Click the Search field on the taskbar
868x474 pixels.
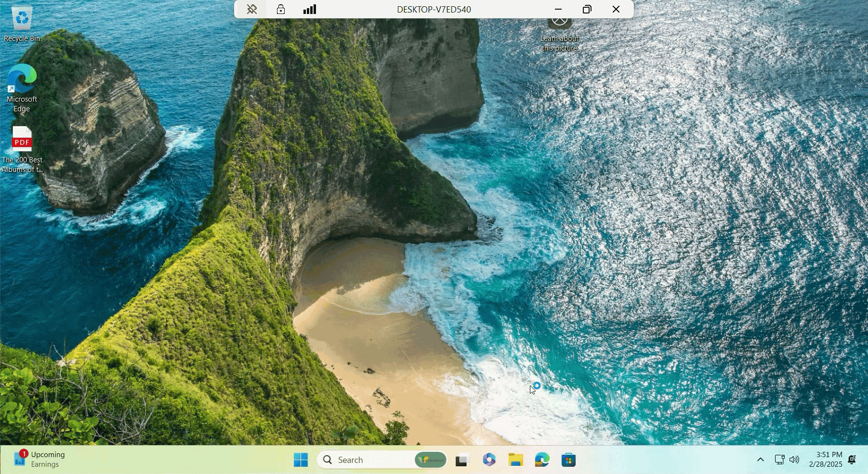click(366, 460)
